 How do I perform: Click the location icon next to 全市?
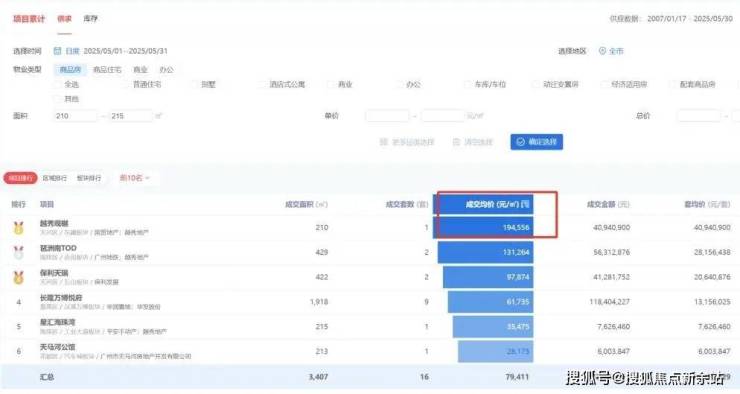click(602, 51)
